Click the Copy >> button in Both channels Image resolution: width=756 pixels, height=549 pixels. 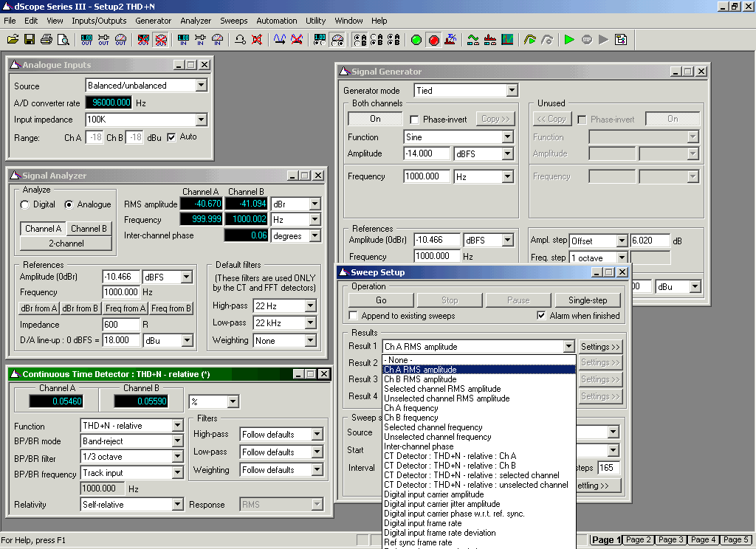(495, 119)
